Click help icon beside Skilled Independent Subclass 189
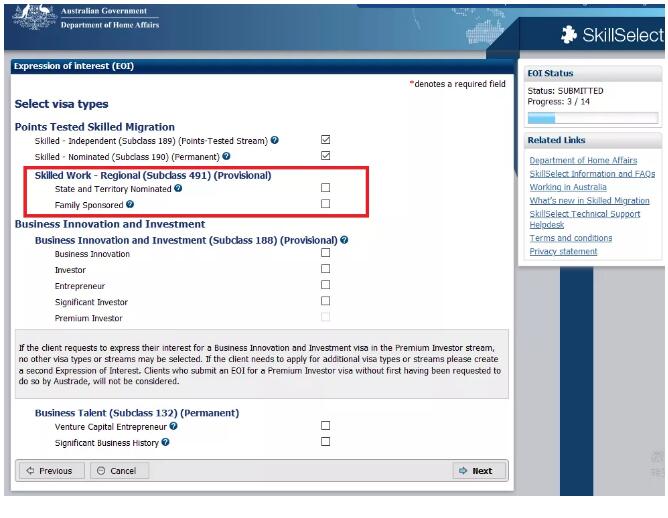 pyautogui.click(x=275, y=141)
